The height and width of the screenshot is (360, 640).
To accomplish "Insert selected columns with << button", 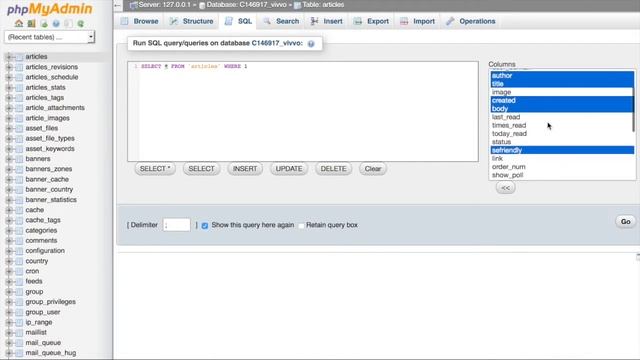I will 505,188.
